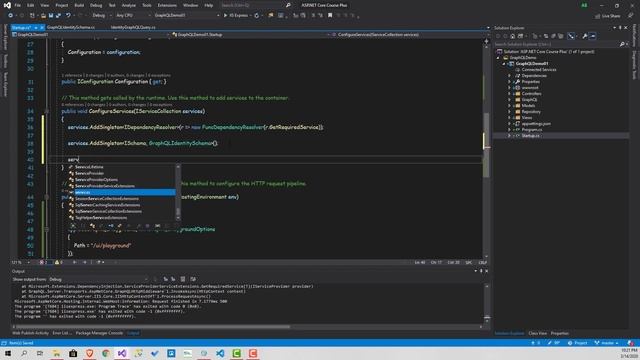This screenshot has width=640, height=360.
Task: Switch to Error List tab
Action: tap(62, 333)
